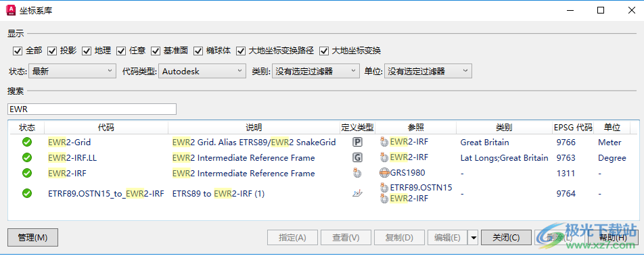Toggle the 椭球体 checkbox
Image resolution: width=644 pixels, height=256 pixels.
pyautogui.click(x=198, y=51)
